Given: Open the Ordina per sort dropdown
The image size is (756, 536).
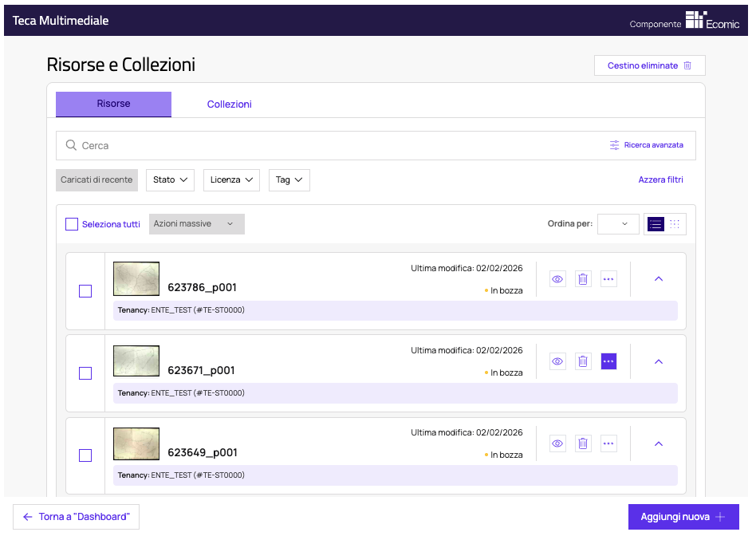Looking at the screenshot, I should tap(618, 224).
